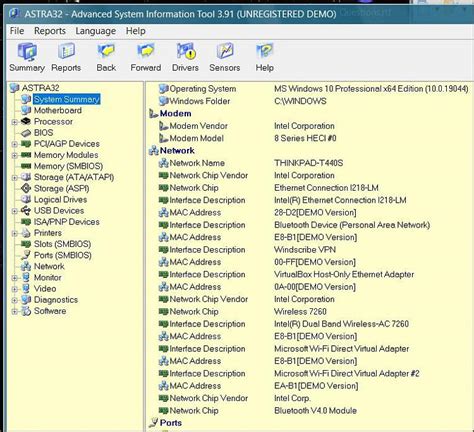Screen dimensions: 474x432
Task: Select ISA/PNP Devices in the tree
Action: [67, 222]
